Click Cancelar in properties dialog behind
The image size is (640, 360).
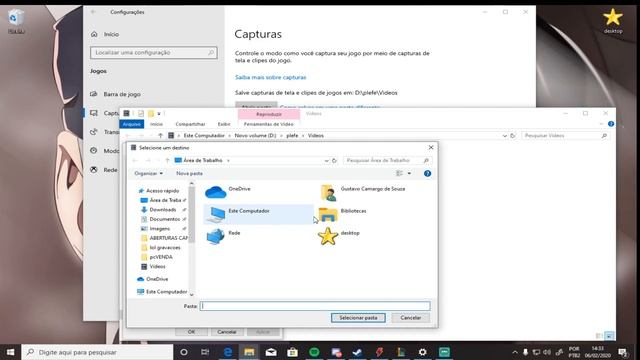(x=227, y=332)
